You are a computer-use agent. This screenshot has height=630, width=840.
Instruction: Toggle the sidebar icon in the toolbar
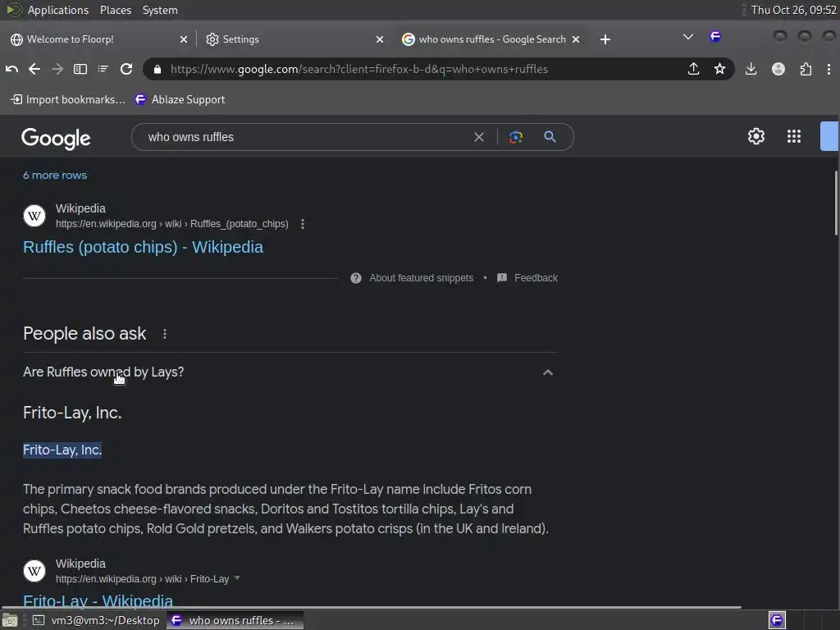point(80,69)
